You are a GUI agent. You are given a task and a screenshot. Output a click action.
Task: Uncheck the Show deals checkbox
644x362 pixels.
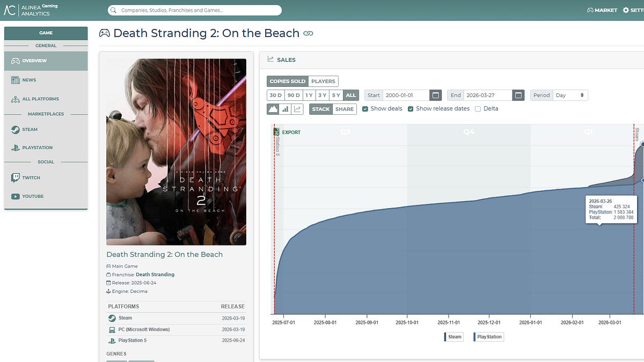(x=365, y=109)
